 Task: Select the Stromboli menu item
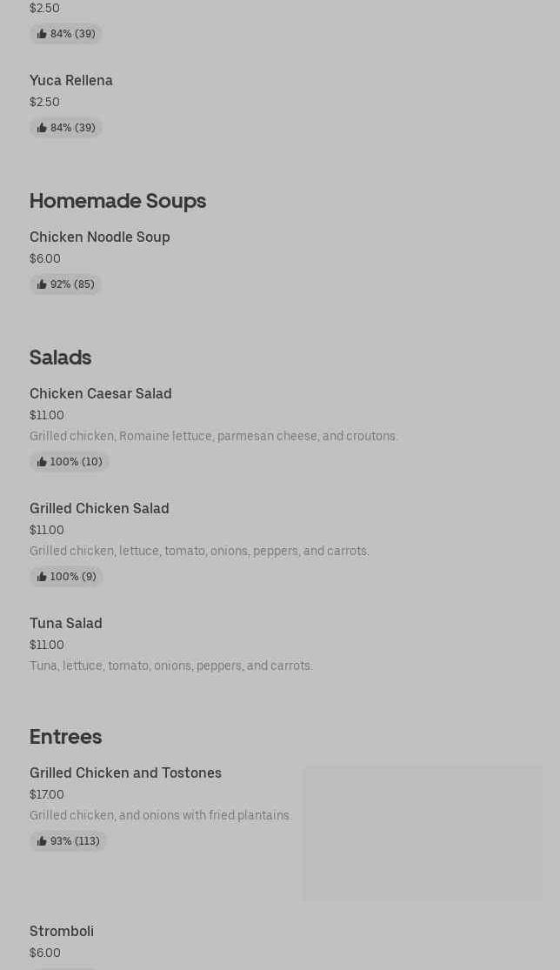coord(62,932)
